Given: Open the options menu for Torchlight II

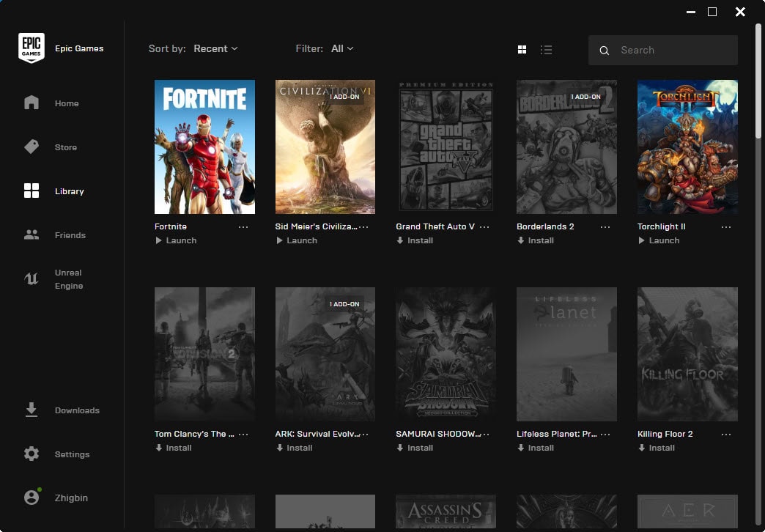Looking at the screenshot, I should [726, 227].
